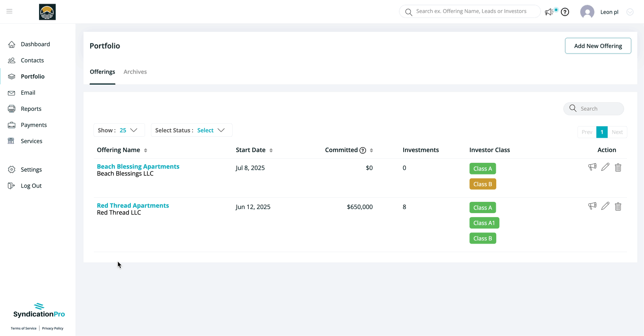Expand the account dropdown next to Leon pl
644x336 pixels.
coord(630,12)
